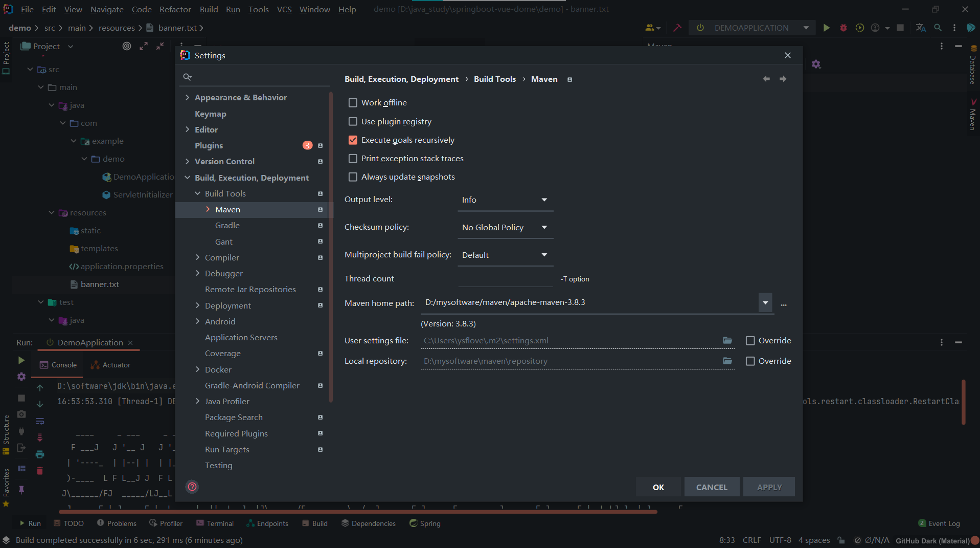Expand the Editor settings category
The width and height of the screenshot is (980, 548).
pyautogui.click(x=188, y=129)
